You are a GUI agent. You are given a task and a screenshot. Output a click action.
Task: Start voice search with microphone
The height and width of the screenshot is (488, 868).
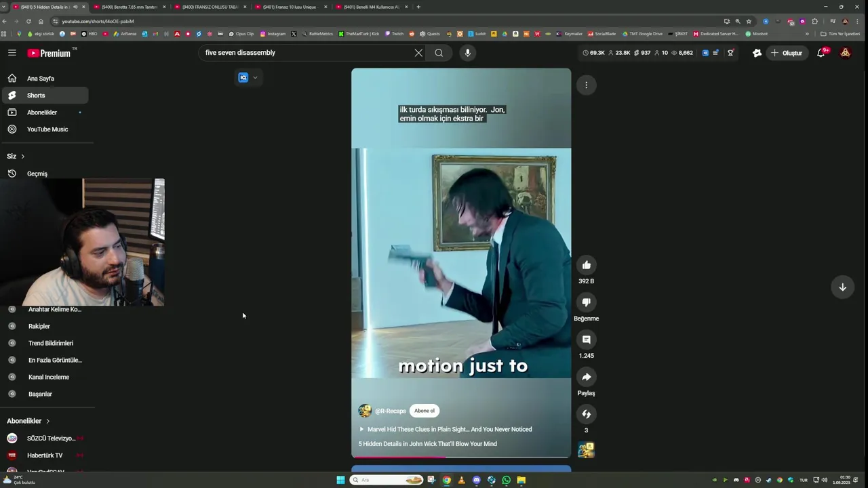tap(467, 53)
